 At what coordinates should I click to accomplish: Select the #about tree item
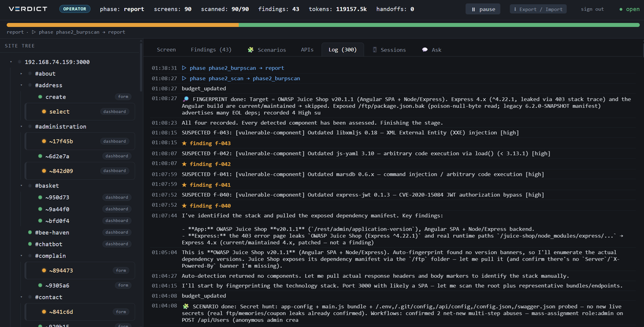tap(45, 74)
